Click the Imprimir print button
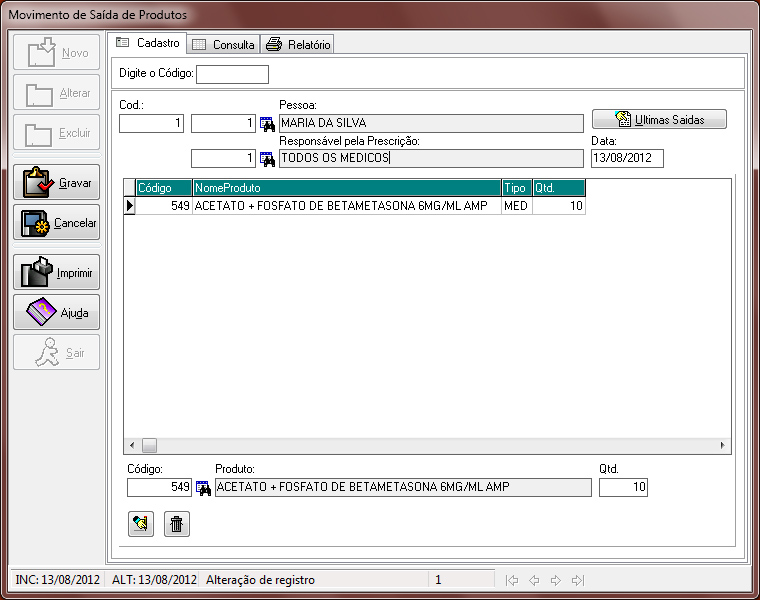This screenshot has width=760, height=600. [56, 272]
